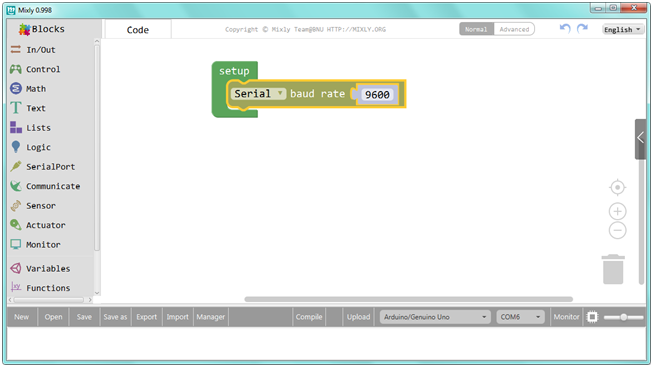
Task: Select the Communicate category label
Action: click(x=53, y=186)
